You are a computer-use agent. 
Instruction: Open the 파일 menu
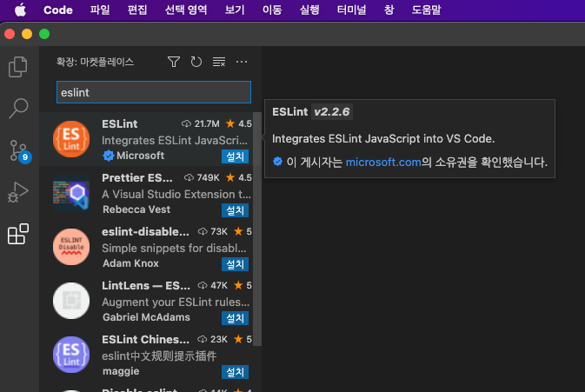coord(100,10)
